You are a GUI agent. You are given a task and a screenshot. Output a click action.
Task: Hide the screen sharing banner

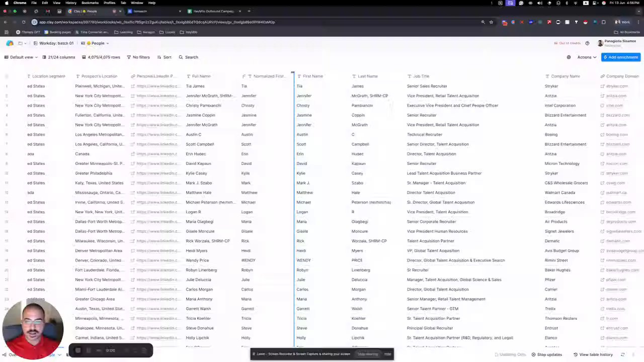coord(387,354)
